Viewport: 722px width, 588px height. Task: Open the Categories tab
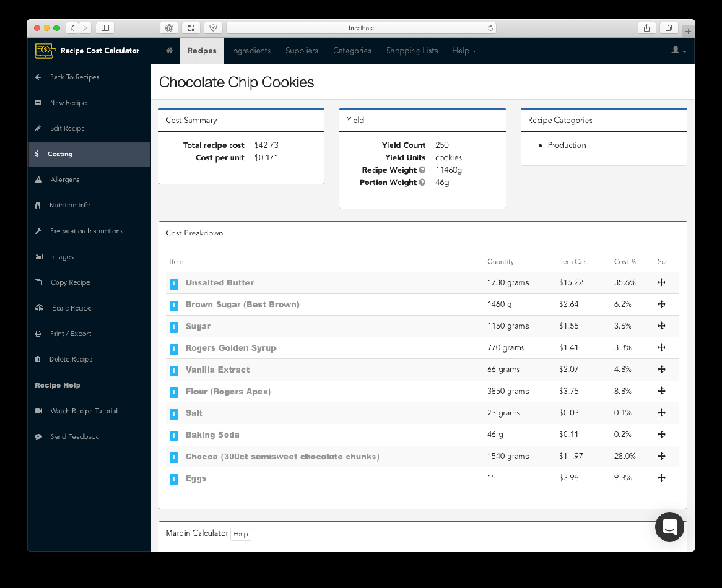tap(352, 51)
